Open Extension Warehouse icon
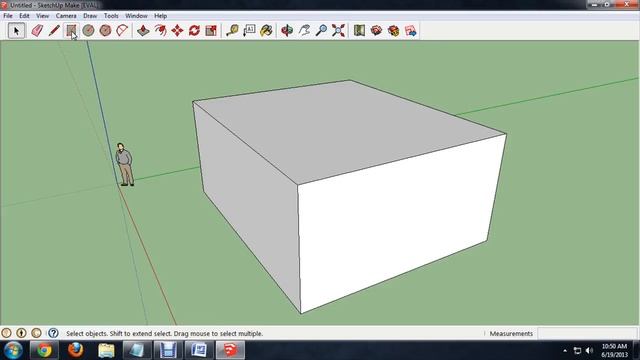The height and width of the screenshot is (360, 640). click(x=393, y=31)
